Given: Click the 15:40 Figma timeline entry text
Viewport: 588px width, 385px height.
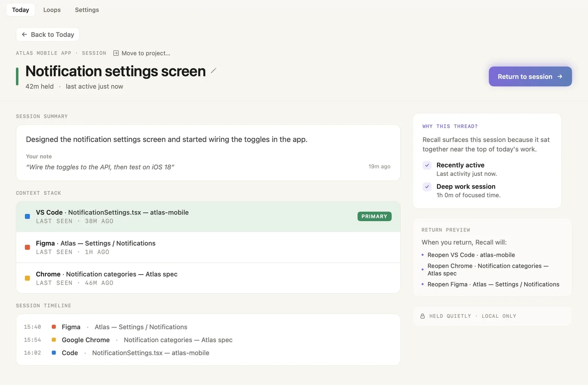Looking at the screenshot, I should (x=124, y=327).
